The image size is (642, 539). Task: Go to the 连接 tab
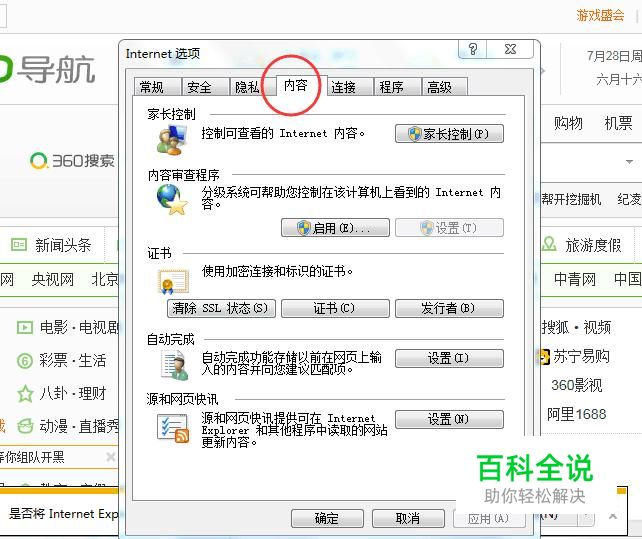350,87
